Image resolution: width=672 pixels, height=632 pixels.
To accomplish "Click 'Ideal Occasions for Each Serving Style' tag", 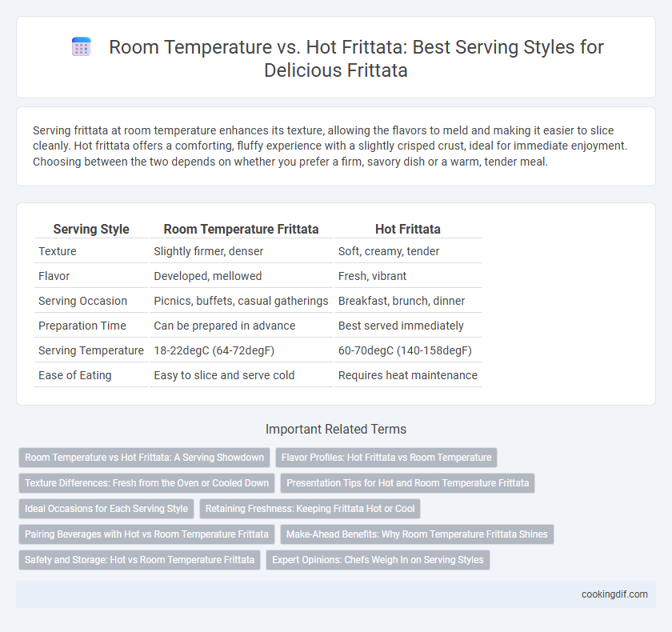I will [106, 509].
